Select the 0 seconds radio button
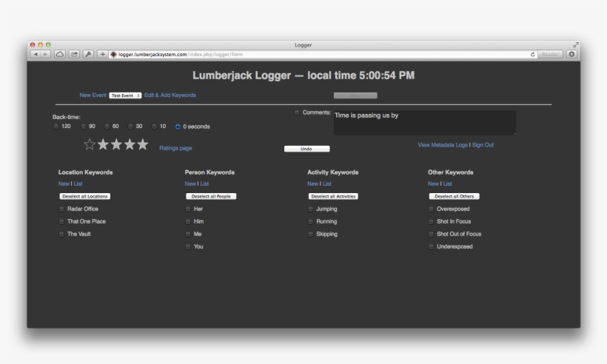607x364 pixels. [178, 127]
